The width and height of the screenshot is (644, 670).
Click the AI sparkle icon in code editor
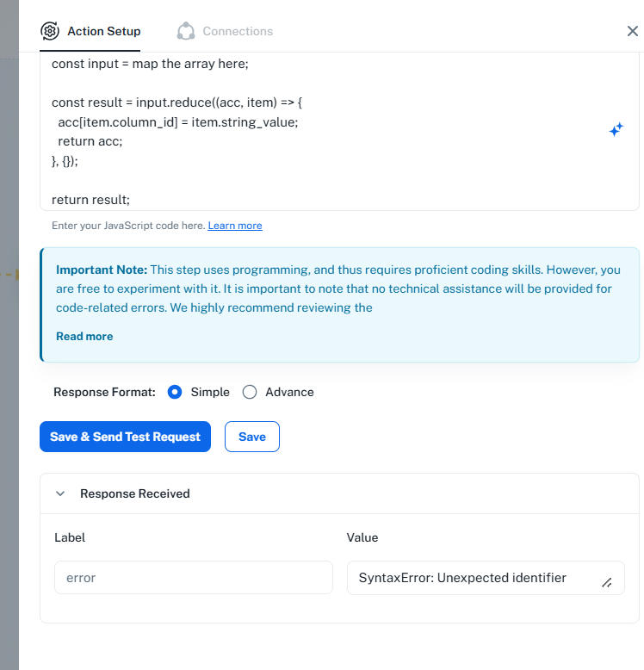coord(616,130)
